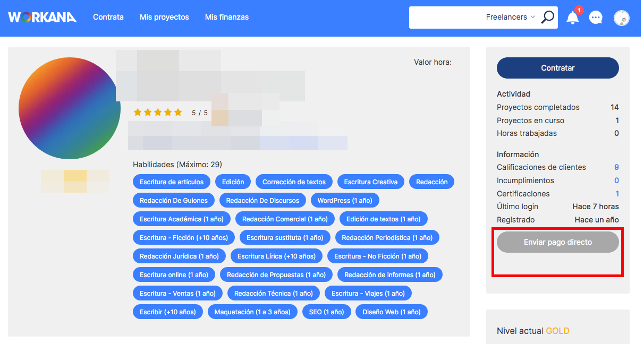Open client ratings count 9

coord(616,167)
